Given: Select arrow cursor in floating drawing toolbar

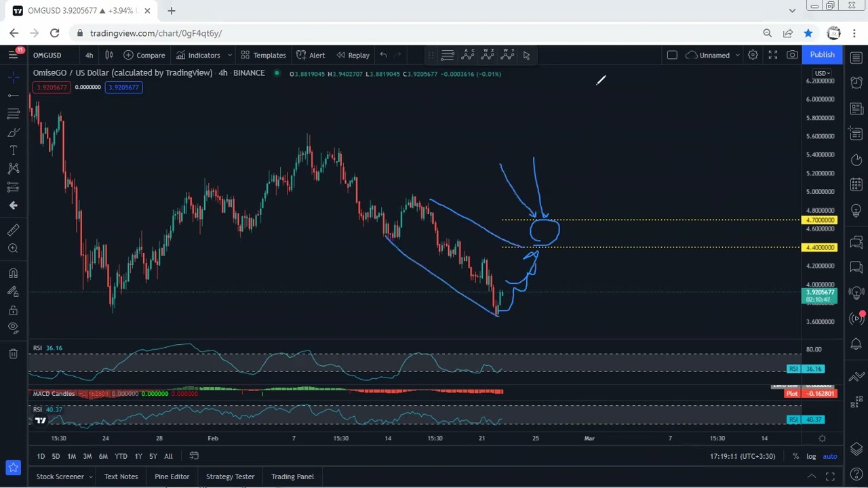Looking at the screenshot, I should point(526,55).
